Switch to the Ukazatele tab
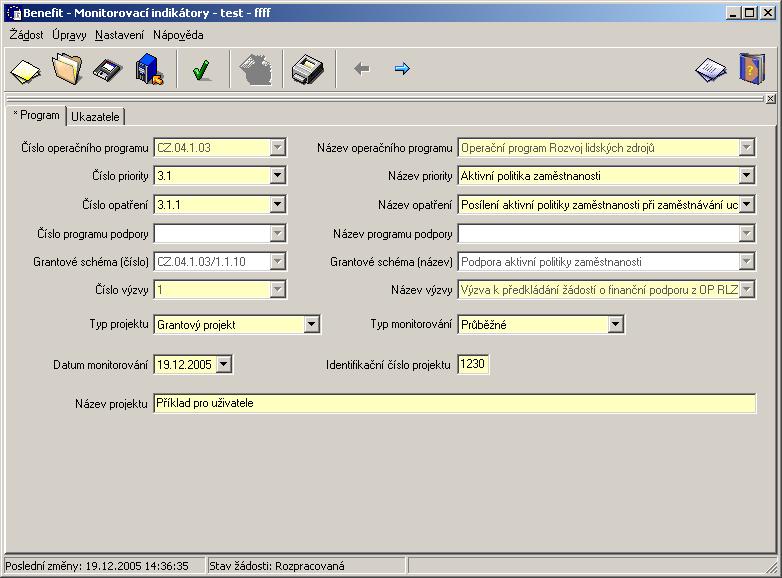 tap(95, 117)
